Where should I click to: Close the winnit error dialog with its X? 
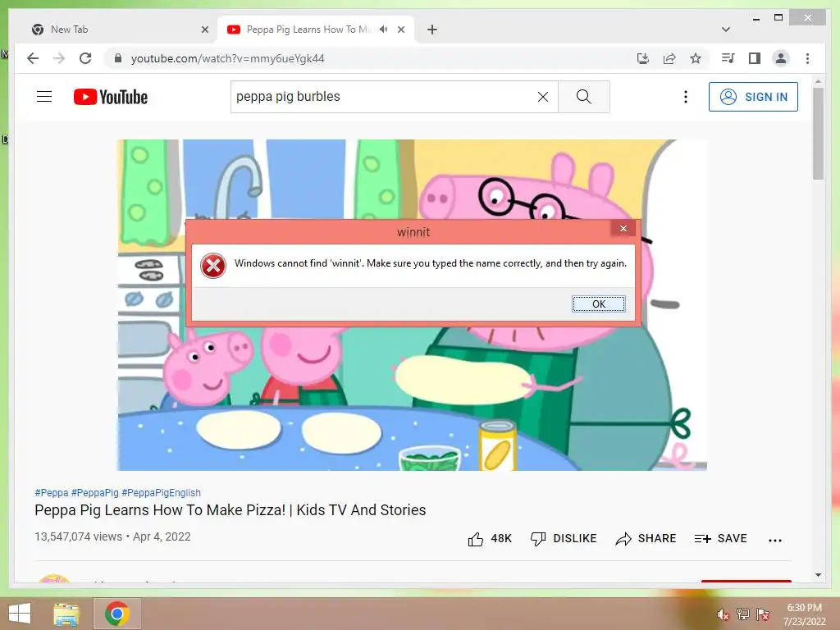pos(623,229)
